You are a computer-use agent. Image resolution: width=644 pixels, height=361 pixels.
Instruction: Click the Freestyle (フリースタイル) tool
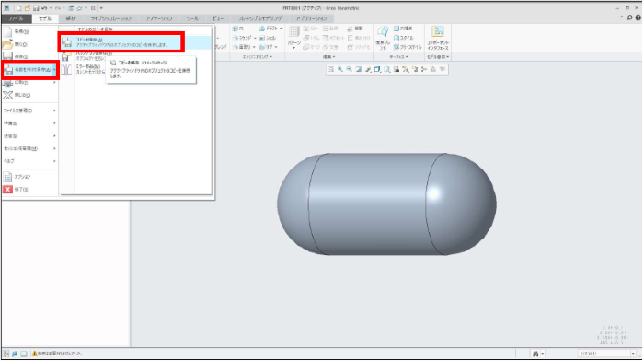click(x=408, y=47)
